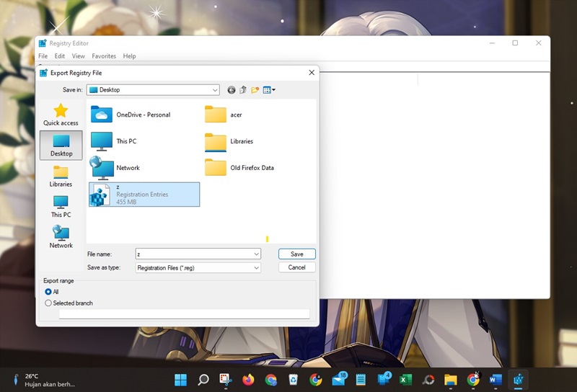Screen dimensions: 577x392
Task: Open the Edit menu in Registry Editor
Action: (x=60, y=56)
